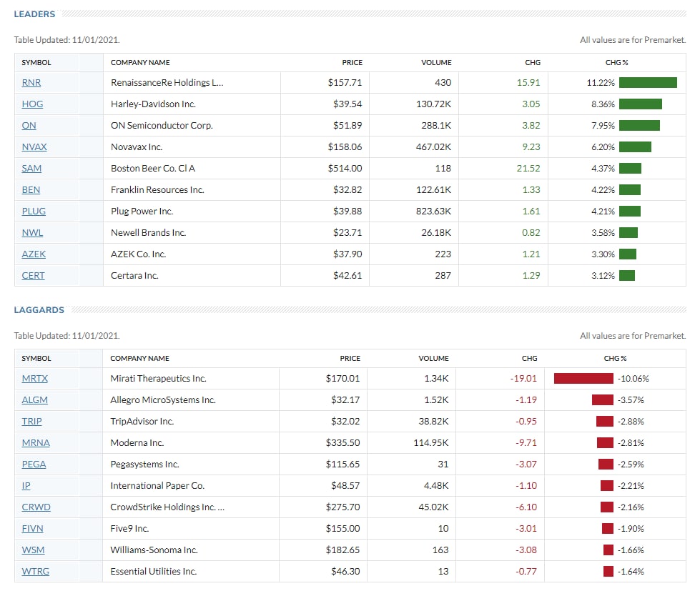Click Laggards Table Updated date text
The height and width of the screenshot is (591, 700).
click(67, 335)
